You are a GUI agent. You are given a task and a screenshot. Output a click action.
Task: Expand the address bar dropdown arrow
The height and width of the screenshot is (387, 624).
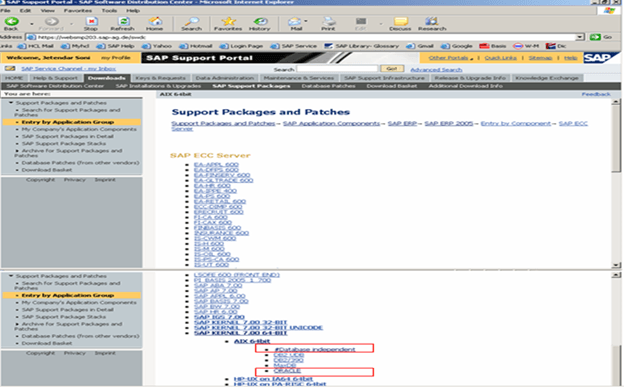(580, 37)
